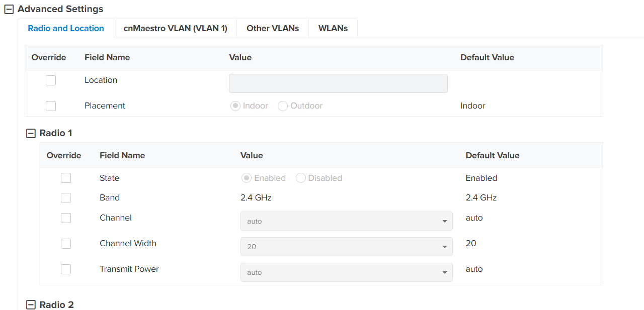Check the Channel override box
644x310 pixels.
coord(66,218)
